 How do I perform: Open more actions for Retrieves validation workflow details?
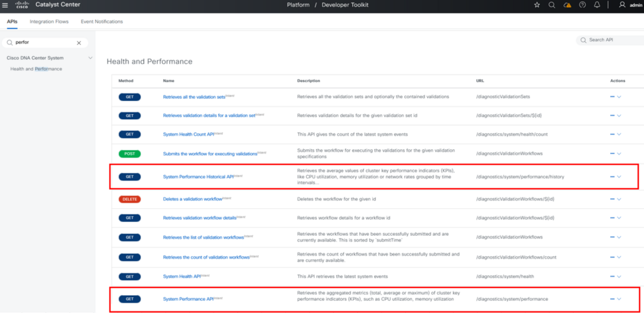tap(612, 218)
